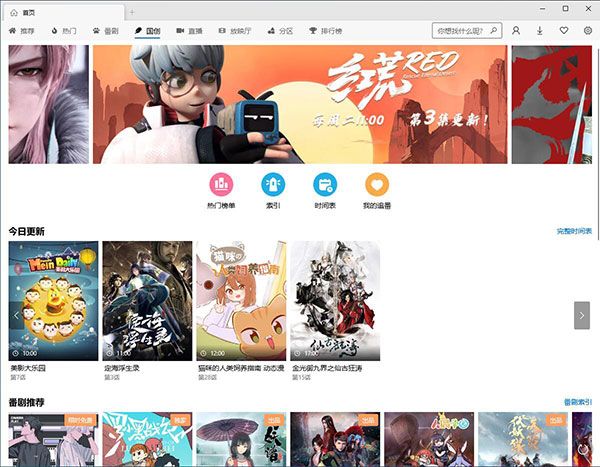Open the 猫咪的人类饲养指南 poster

tap(241, 301)
